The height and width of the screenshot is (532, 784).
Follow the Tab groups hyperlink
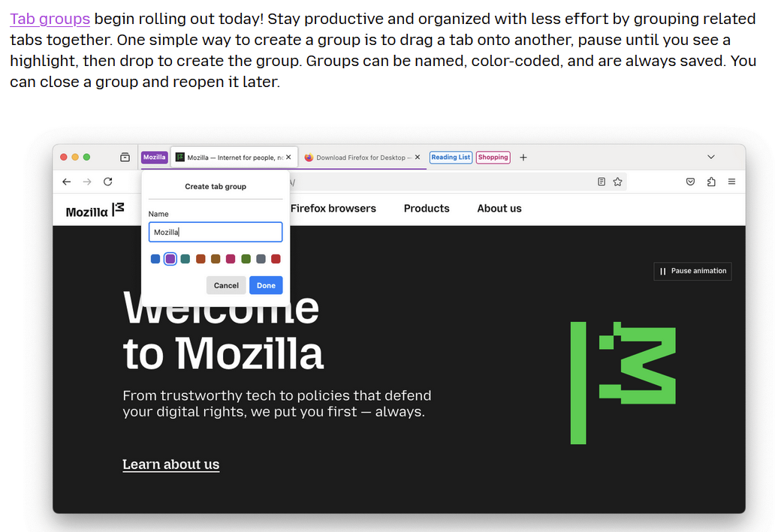(x=50, y=19)
